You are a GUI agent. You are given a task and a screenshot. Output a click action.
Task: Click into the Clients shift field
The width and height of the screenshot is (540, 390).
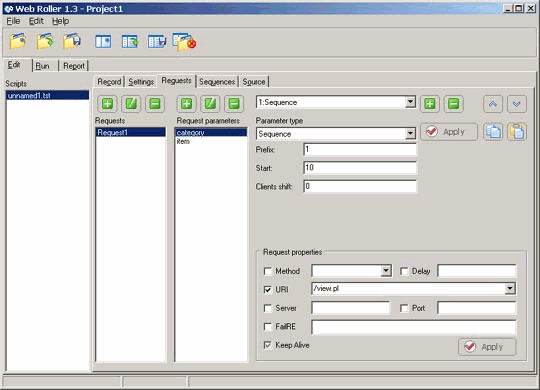click(360, 186)
